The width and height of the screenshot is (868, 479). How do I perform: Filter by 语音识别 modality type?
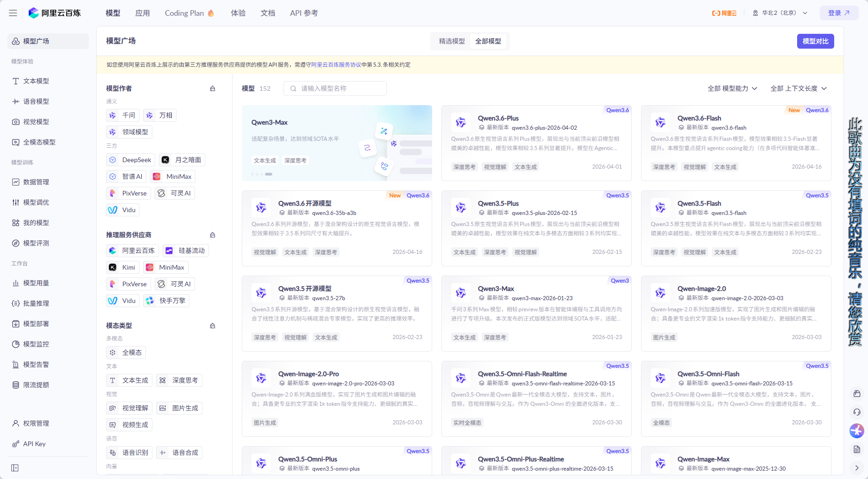tap(129, 453)
